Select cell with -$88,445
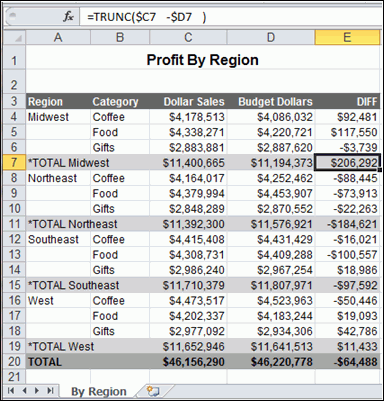 coord(347,178)
